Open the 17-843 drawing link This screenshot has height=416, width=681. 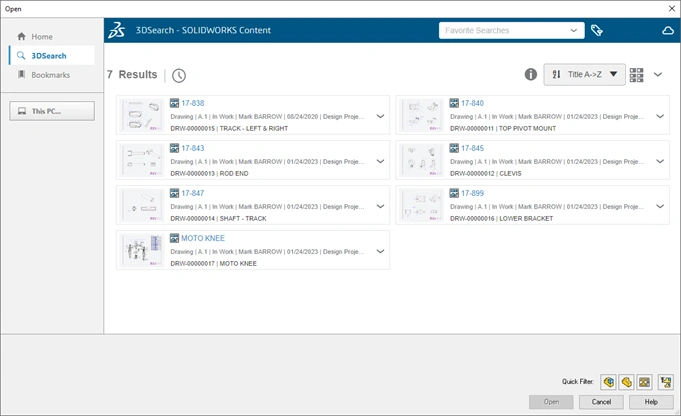[192, 148]
